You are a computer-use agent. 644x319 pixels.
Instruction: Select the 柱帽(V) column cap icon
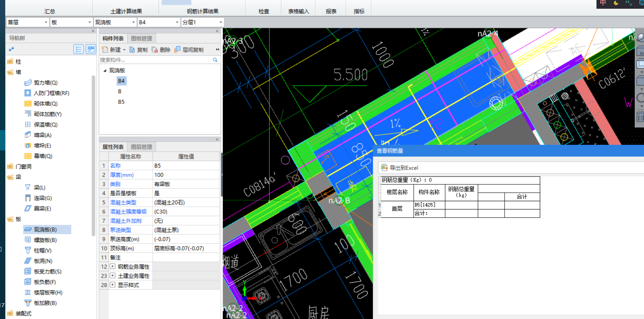click(28, 250)
